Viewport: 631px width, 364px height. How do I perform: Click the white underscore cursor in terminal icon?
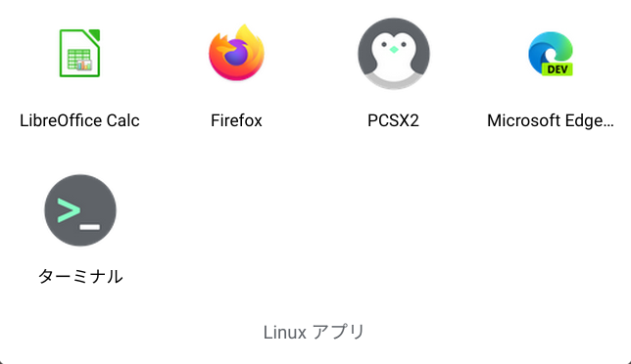click(x=90, y=227)
